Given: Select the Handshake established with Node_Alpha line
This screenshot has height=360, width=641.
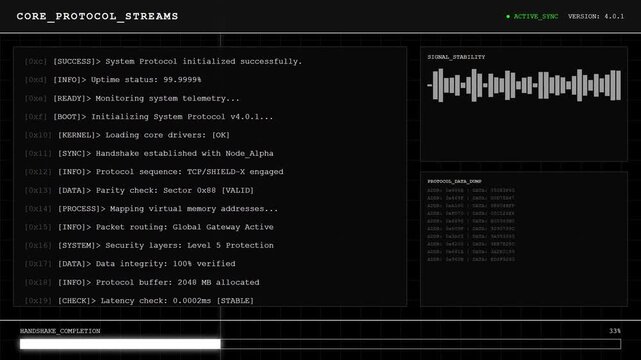Looking at the screenshot, I should 149,153.
